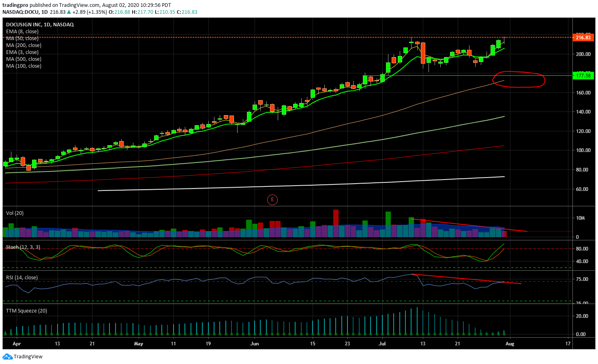Select the MA (200, close) indicator legend

(24, 45)
